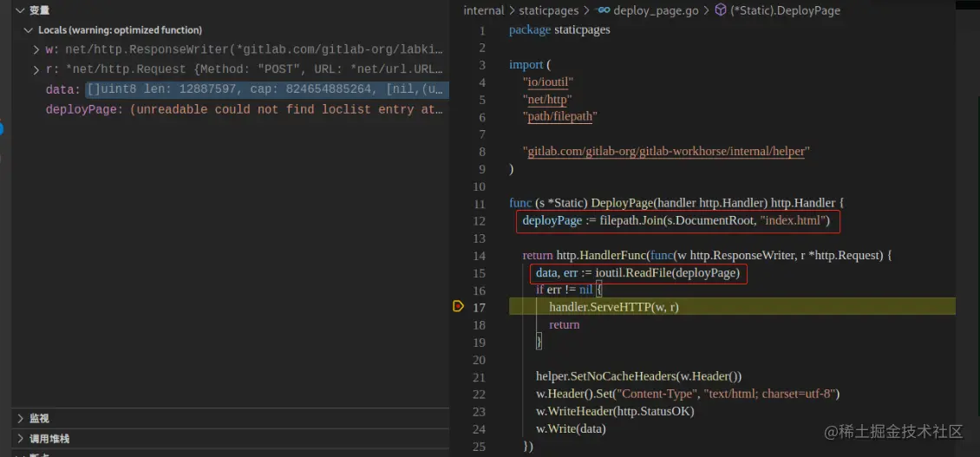
Task: Click line number 12 in gutter
Action: coord(480,220)
